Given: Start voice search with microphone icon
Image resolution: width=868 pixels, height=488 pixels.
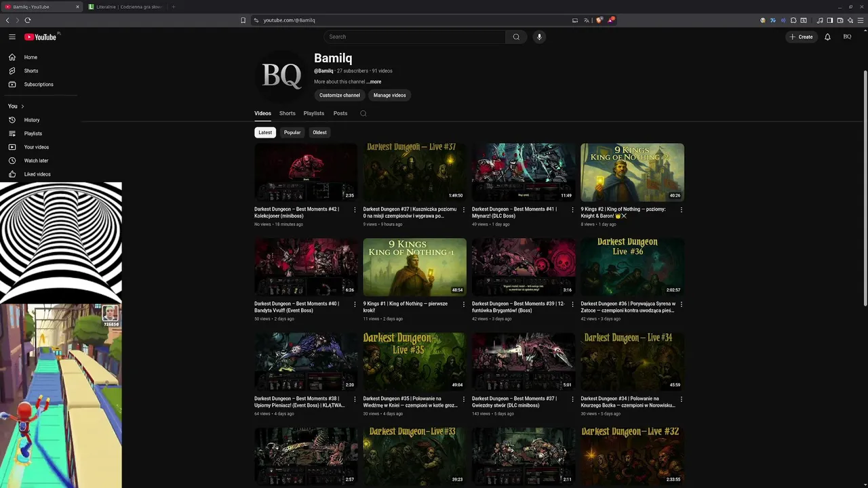Looking at the screenshot, I should point(539,37).
